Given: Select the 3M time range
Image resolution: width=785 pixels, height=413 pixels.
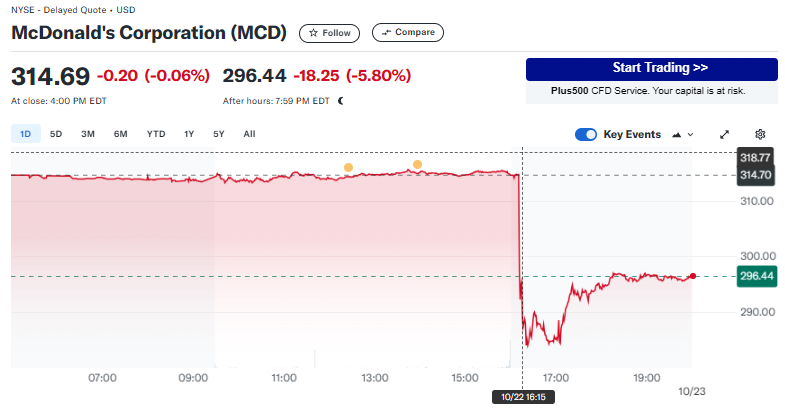Looking at the screenshot, I should (88, 134).
